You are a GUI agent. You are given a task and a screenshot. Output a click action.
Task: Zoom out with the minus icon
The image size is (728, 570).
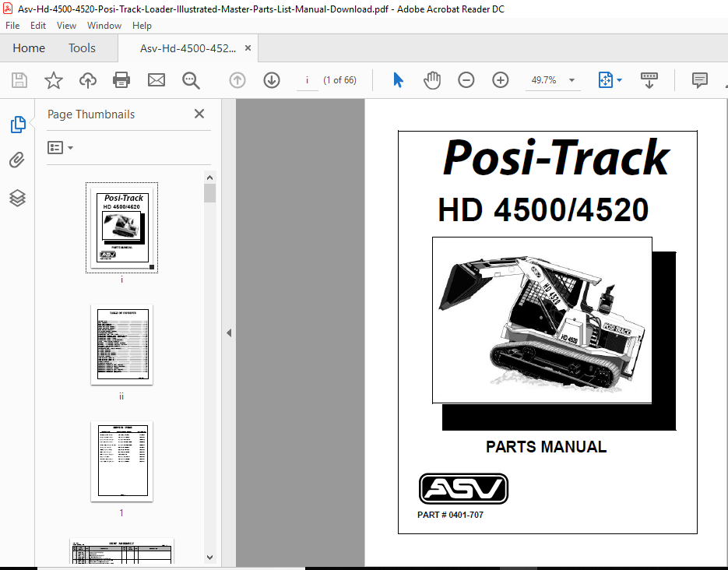(466, 80)
